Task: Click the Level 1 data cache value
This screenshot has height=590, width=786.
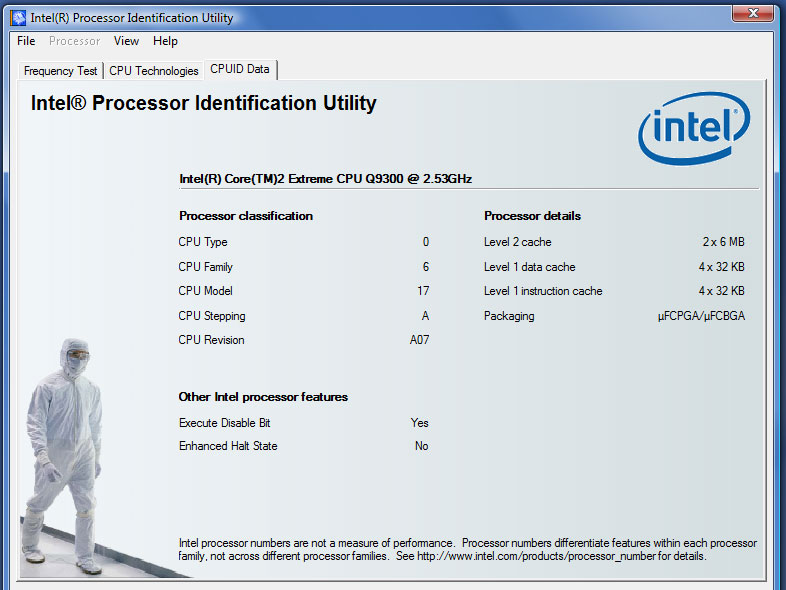Action: [722, 267]
